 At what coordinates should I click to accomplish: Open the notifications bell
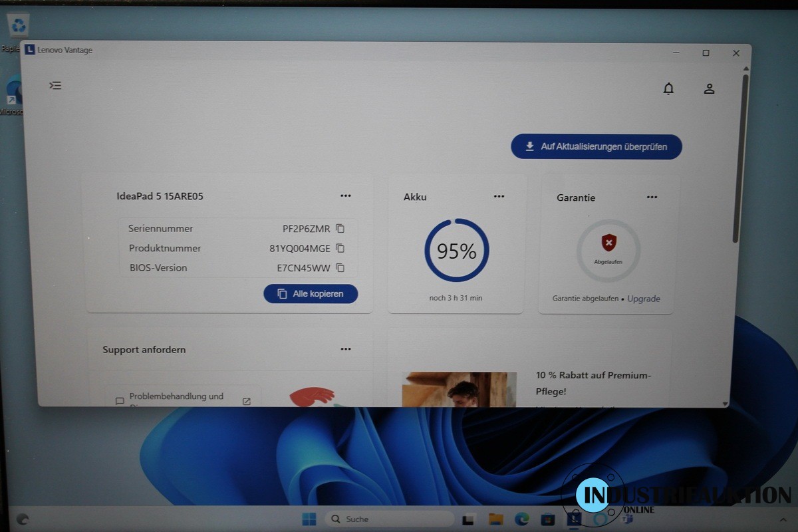click(x=668, y=88)
